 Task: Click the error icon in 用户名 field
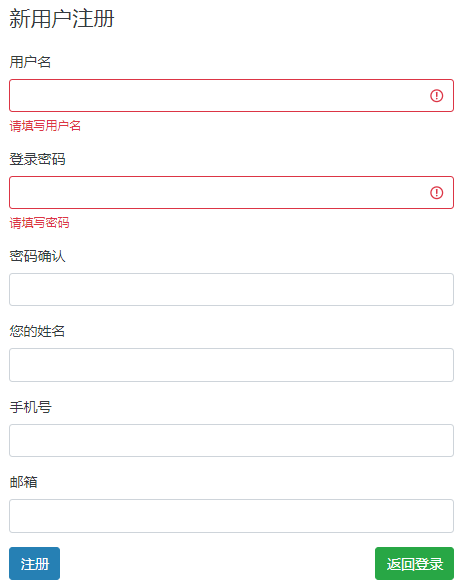[x=436, y=96]
